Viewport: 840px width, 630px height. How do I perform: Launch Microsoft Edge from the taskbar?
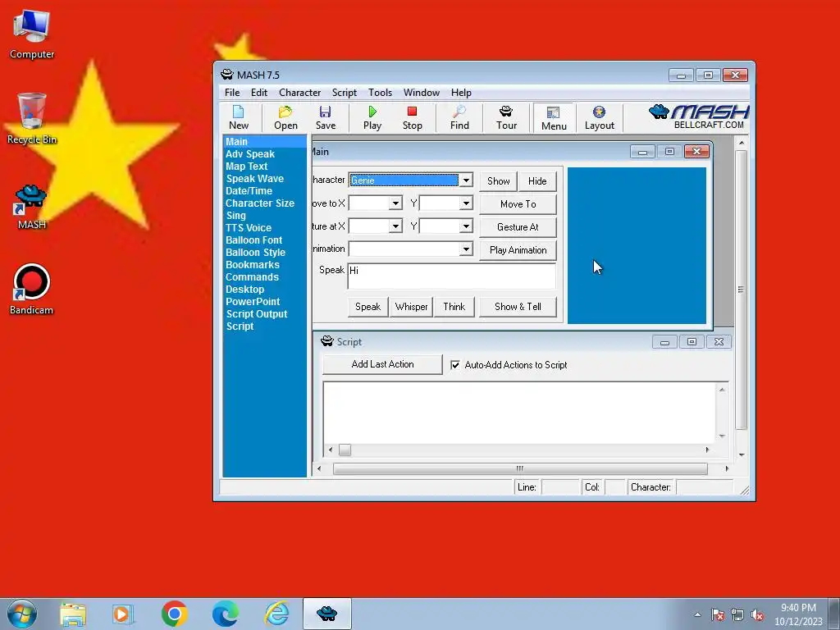tap(226, 614)
